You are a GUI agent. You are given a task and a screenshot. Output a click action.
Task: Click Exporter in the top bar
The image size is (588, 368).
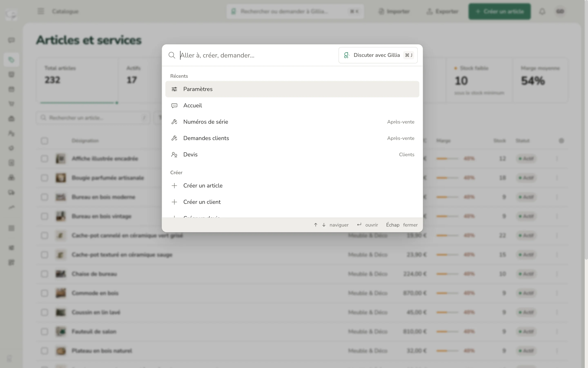(x=442, y=11)
